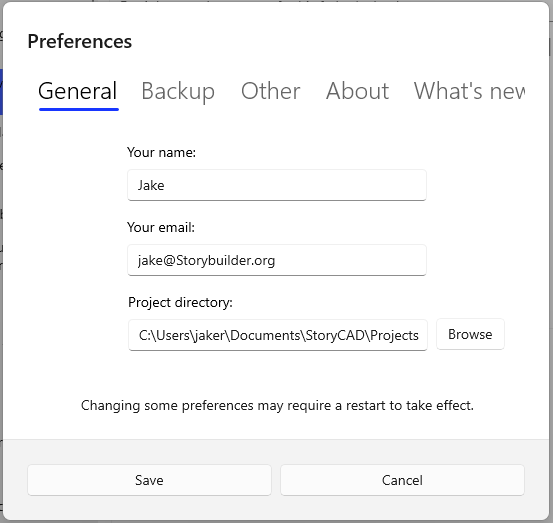
Task: Click the Preferences dialog title
Action: (x=80, y=42)
